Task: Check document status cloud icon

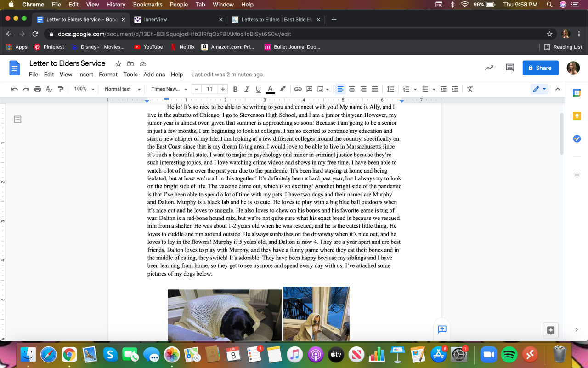Action: (x=143, y=64)
